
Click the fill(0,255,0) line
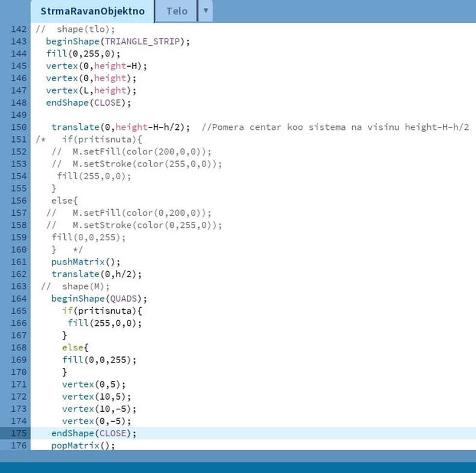[x=83, y=53]
